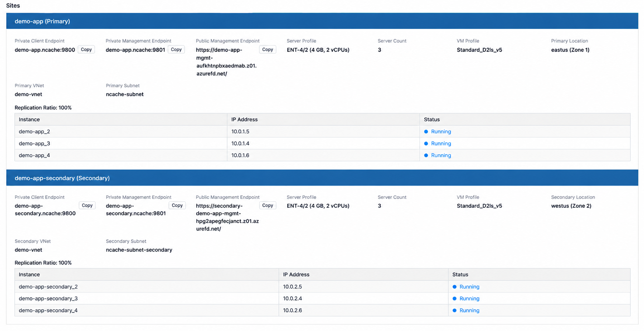The width and height of the screenshot is (644, 331).
Task: Open the Running status of demo-app_2
Action: point(441,131)
